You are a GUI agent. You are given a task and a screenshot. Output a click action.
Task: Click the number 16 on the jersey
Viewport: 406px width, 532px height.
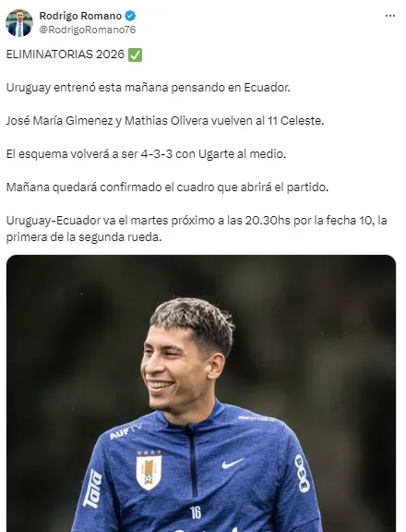pos(196,513)
